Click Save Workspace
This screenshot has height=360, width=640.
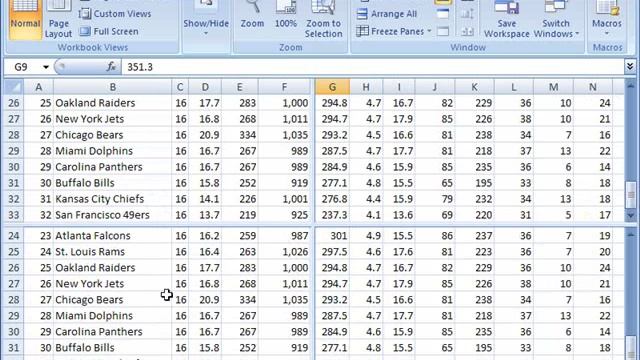pyautogui.click(x=507, y=20)
